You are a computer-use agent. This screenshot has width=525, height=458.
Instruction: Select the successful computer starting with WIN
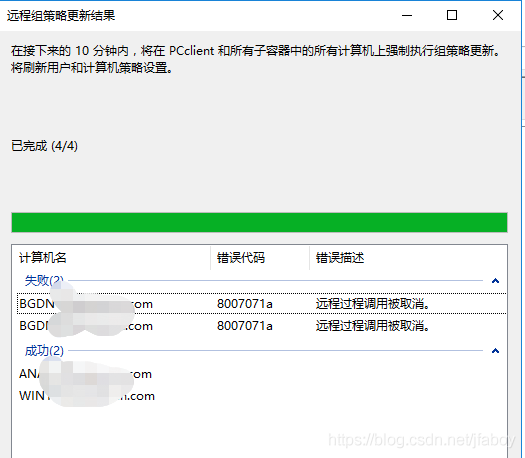tap(87, 396)
